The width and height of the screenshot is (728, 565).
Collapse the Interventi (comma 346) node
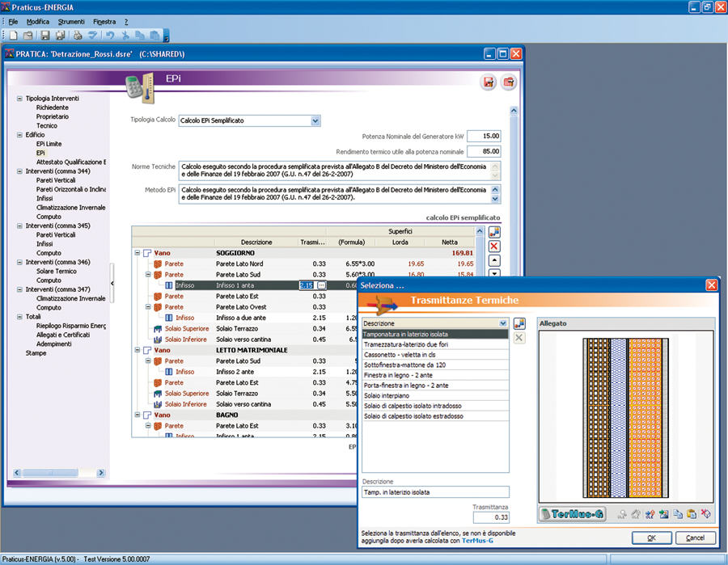pyautogui.click(x=19, y=262)
